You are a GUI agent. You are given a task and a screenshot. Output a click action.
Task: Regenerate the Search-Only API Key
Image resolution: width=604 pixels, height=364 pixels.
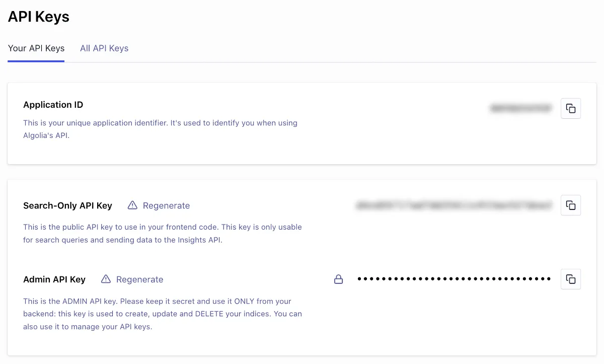coord(166,205)
